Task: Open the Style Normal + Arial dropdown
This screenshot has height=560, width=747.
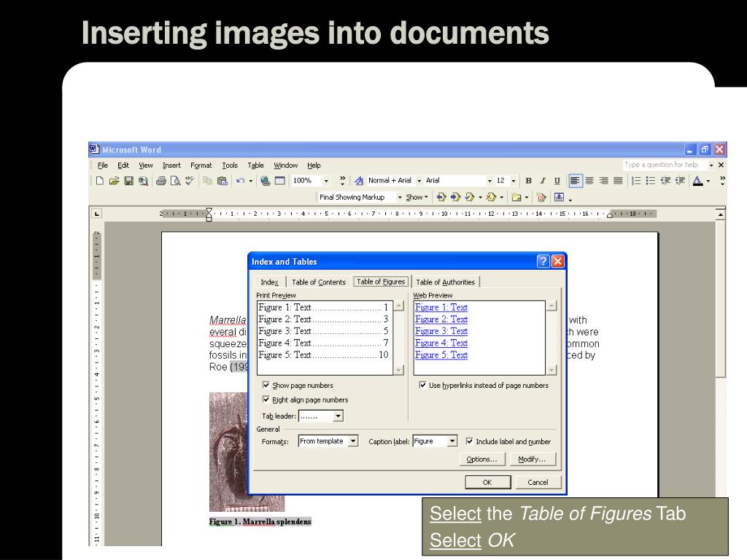Action: (x=419, y=181)
